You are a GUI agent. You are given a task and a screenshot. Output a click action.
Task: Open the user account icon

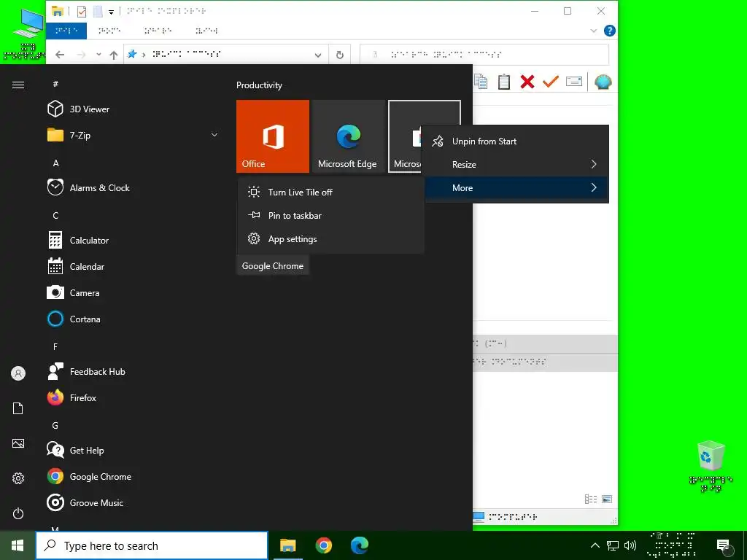click(x=18, y=373)
